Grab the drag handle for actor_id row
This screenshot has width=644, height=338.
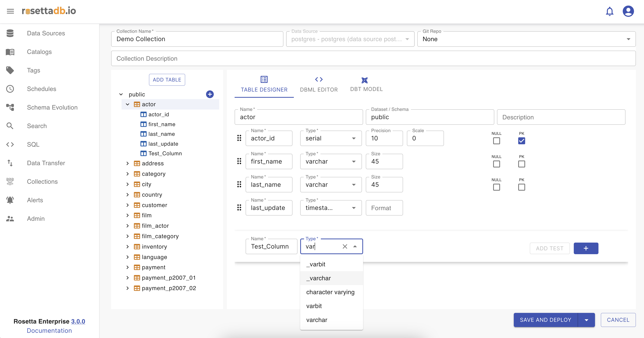point(239,138)
